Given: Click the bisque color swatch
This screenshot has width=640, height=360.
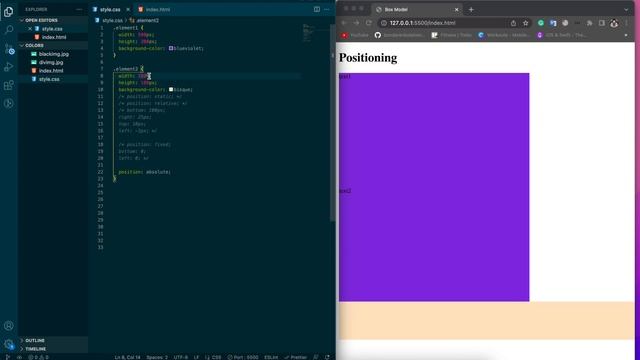Looking at the screenshot, I should (171, 89).
